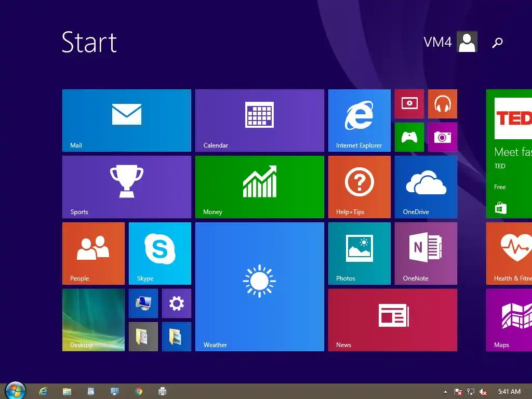The image size is (532, 399).
Task: Open Action Center flag in system tray
Action: pyautogui.click(x=458, y=392)
